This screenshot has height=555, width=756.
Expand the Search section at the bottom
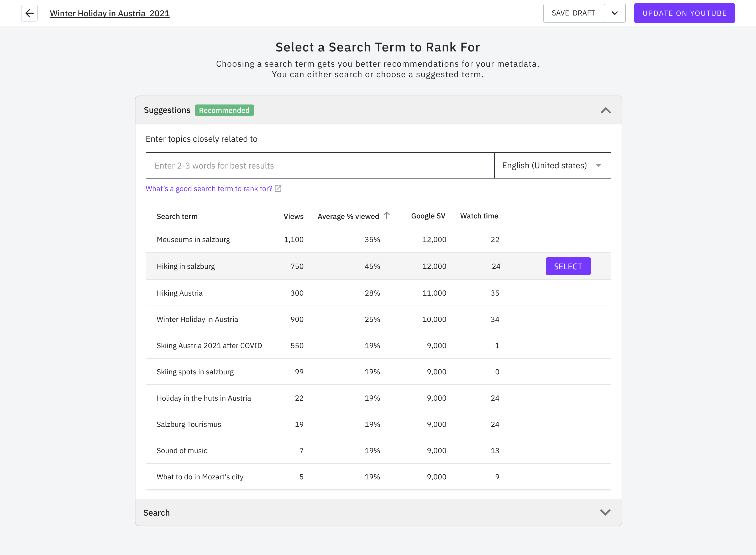(x=605, y=513)
